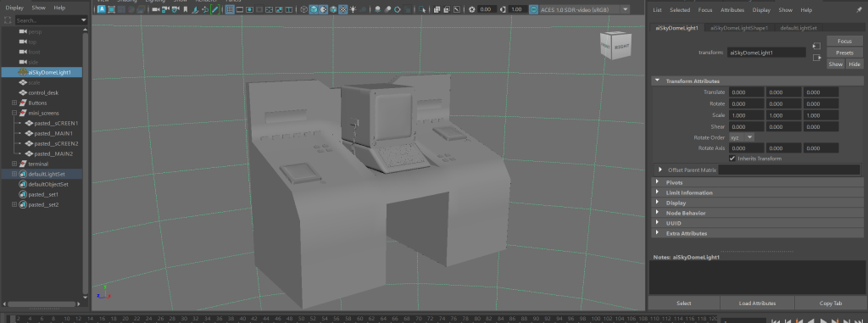Click the Focus button beside transform field

tap(845, 41)
